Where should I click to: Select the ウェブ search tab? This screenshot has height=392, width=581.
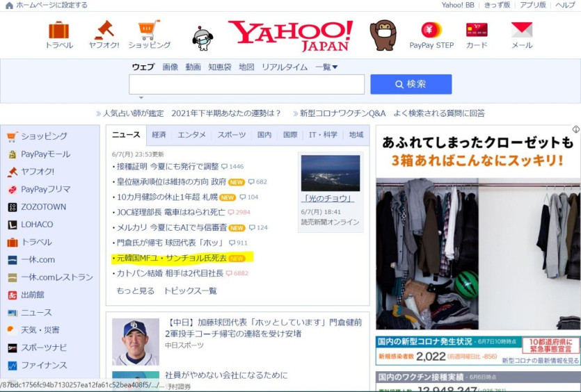[143, 67]
